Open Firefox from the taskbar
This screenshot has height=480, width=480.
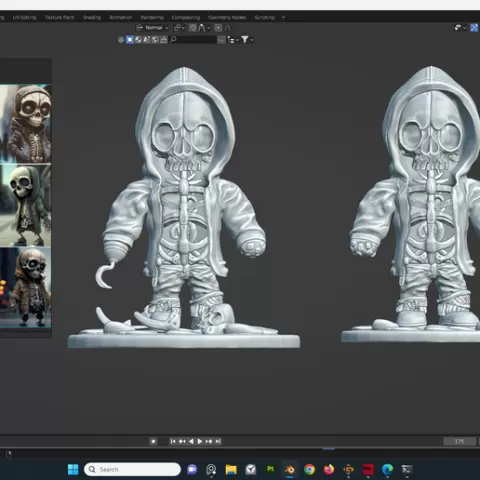point(329,469)
